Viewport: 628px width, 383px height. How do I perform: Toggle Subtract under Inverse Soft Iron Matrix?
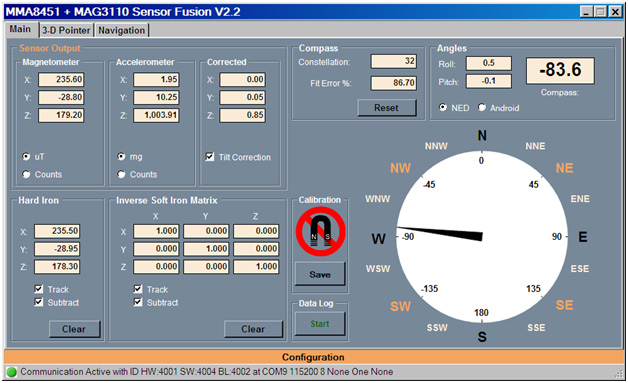(138, 302)
